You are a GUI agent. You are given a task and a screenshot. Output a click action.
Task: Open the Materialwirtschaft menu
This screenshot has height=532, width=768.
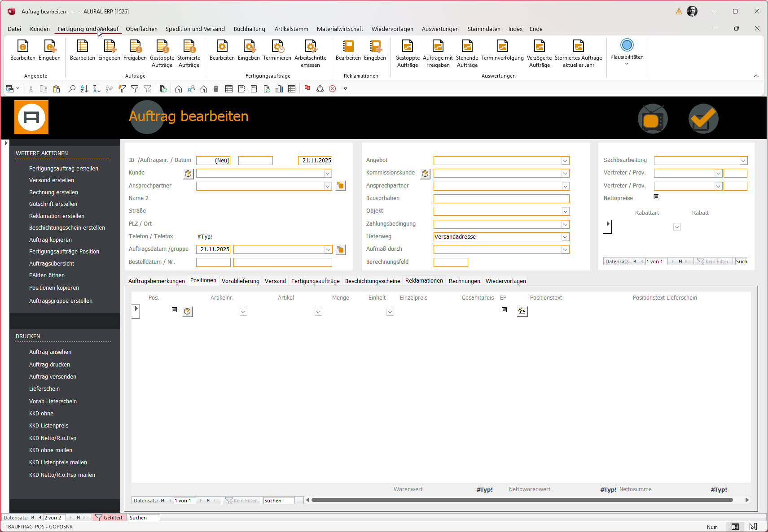[x=340, y=29]
